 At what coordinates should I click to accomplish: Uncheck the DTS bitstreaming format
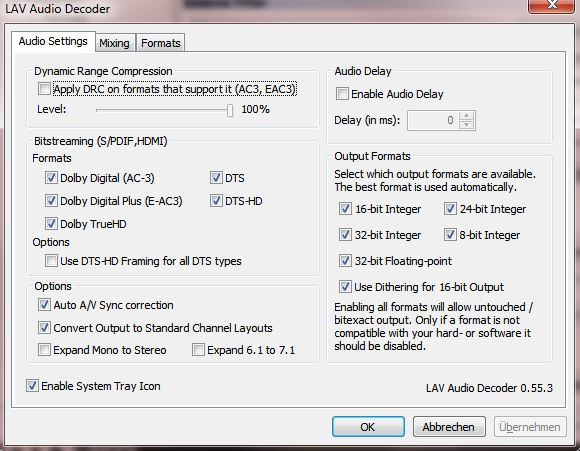pyautogui.click(x=216, y=178)
